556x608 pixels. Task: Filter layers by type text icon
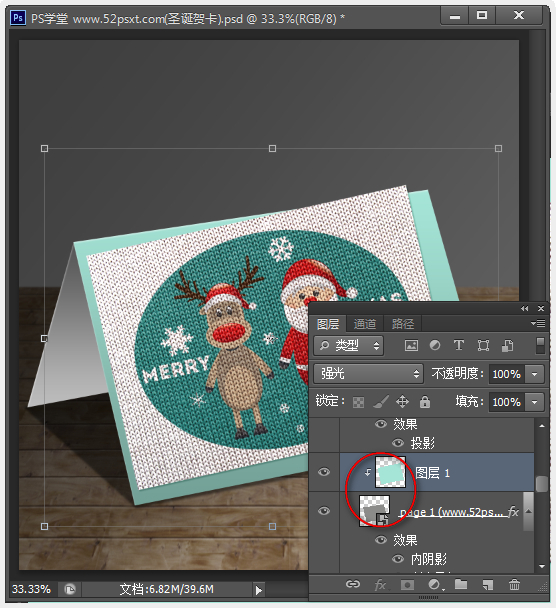(459, 345)
